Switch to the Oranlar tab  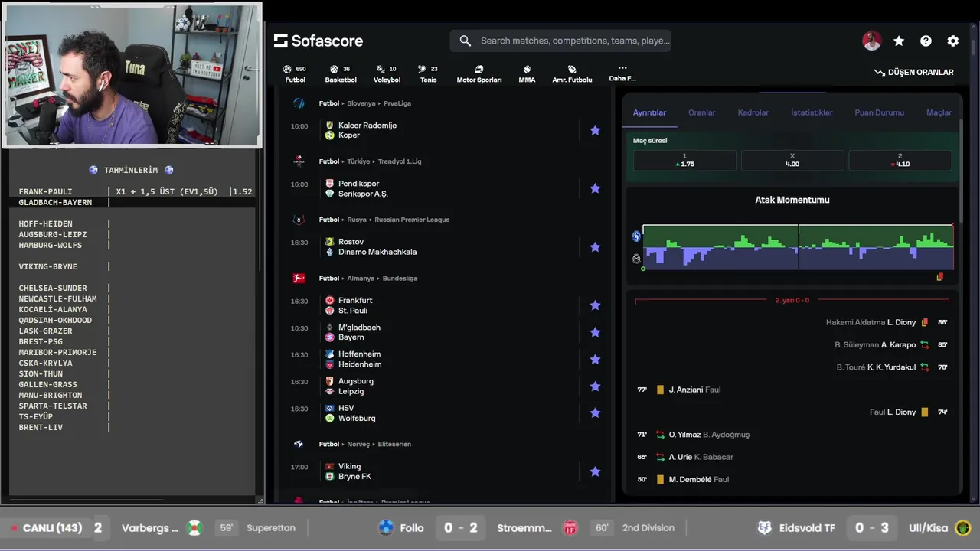[701, 112]
